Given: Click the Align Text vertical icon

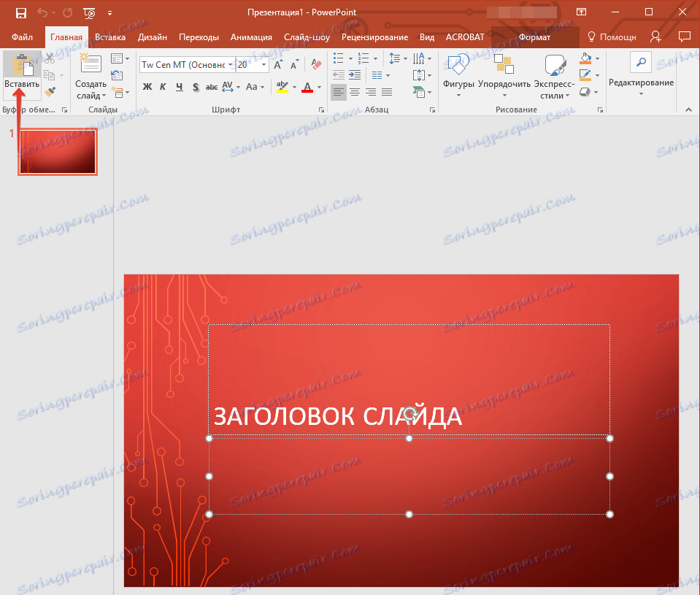Looking at the screenshot, I should 419,75.
